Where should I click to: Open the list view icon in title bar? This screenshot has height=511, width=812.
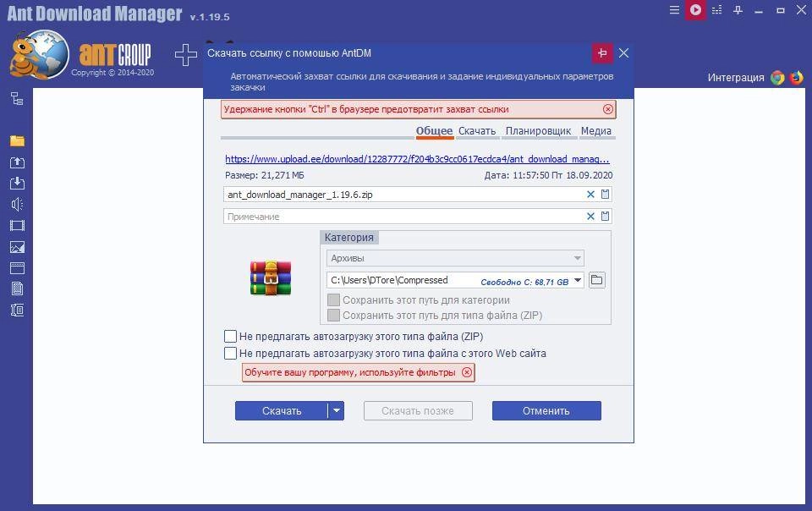point(716,10)
